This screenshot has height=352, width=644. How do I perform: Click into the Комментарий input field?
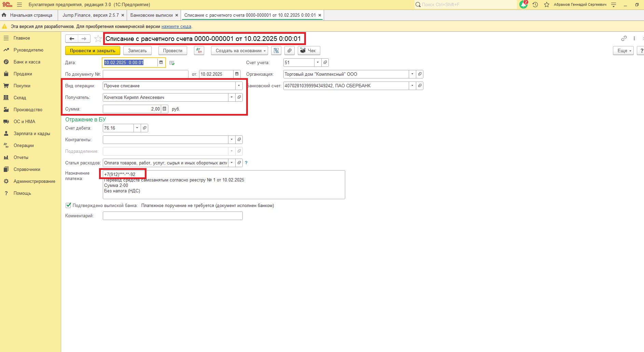click(x=172, y=216)
